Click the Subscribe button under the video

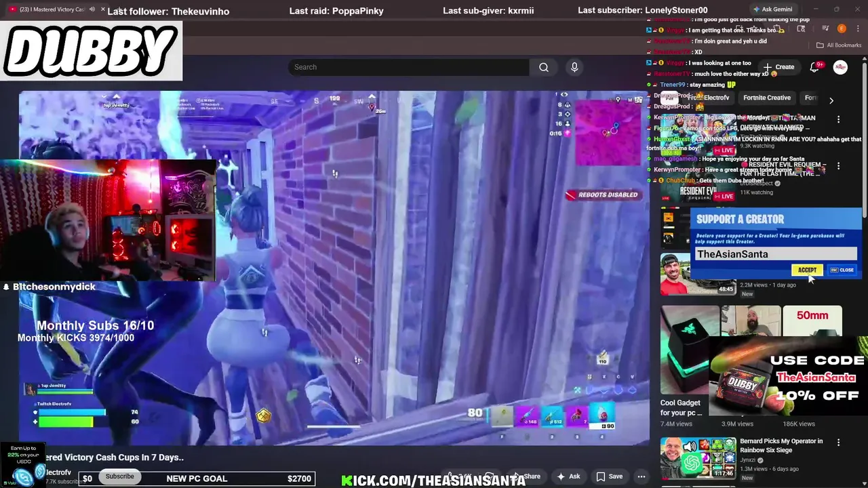click(120, 476)
